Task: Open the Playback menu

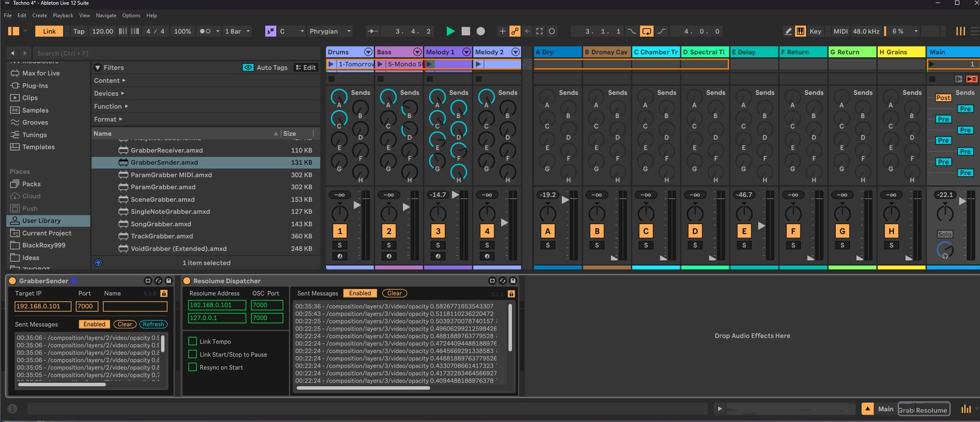Action: point(63,15)
